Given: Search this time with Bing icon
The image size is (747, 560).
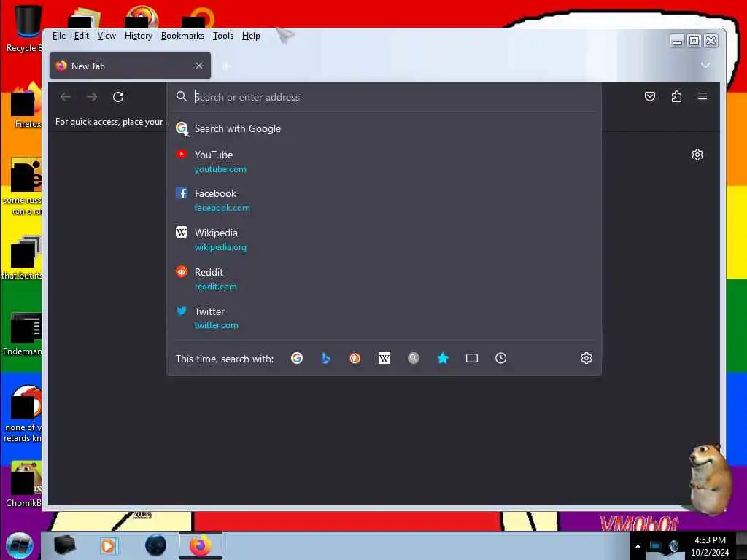Looking at the screenshot, I should click(326, 358).
